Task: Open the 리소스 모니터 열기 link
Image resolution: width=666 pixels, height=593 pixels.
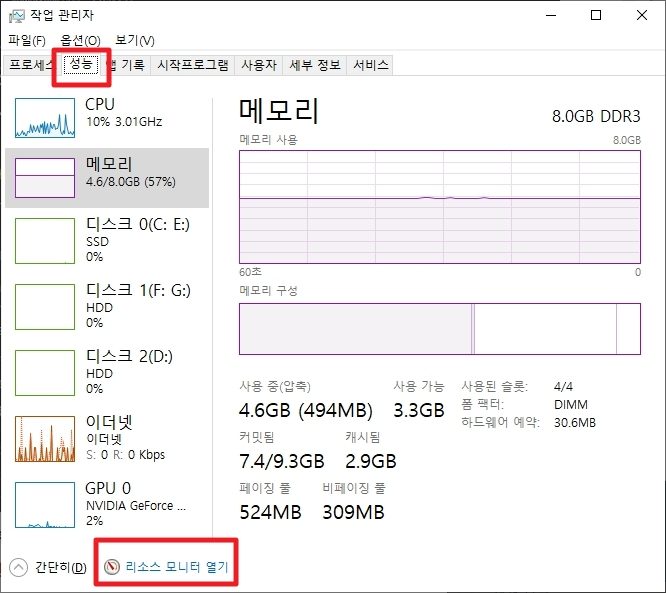Action: (x=177, y=567)
